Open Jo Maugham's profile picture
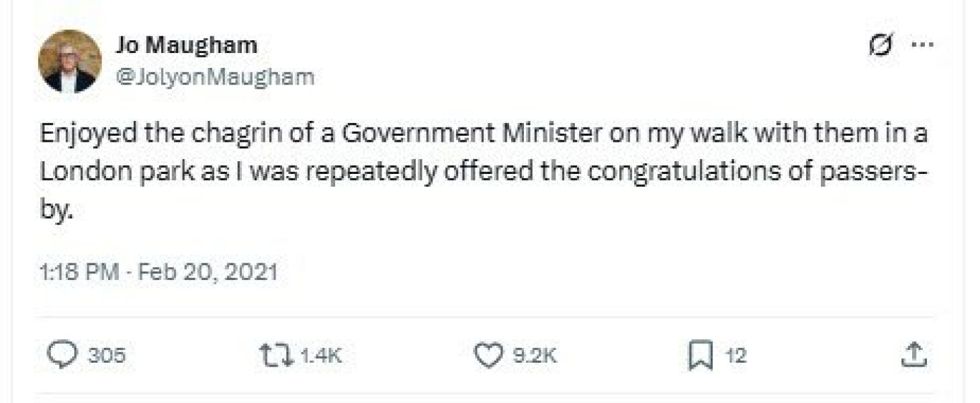This screenshot has height=403, width=980. point(70,62)
